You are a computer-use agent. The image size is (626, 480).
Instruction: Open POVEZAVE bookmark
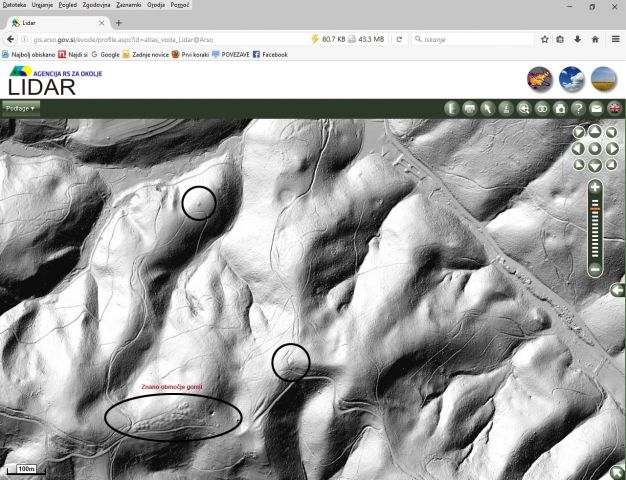click(231, 55)
